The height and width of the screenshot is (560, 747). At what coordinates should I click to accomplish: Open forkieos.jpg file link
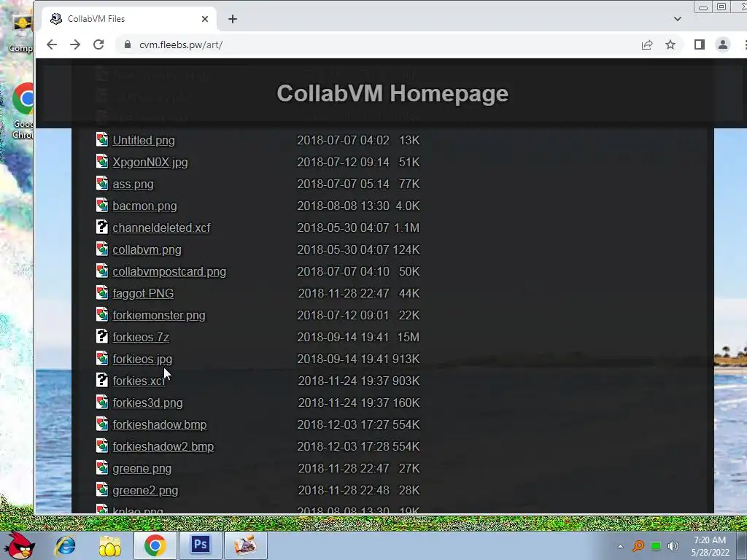pos(142,359)
